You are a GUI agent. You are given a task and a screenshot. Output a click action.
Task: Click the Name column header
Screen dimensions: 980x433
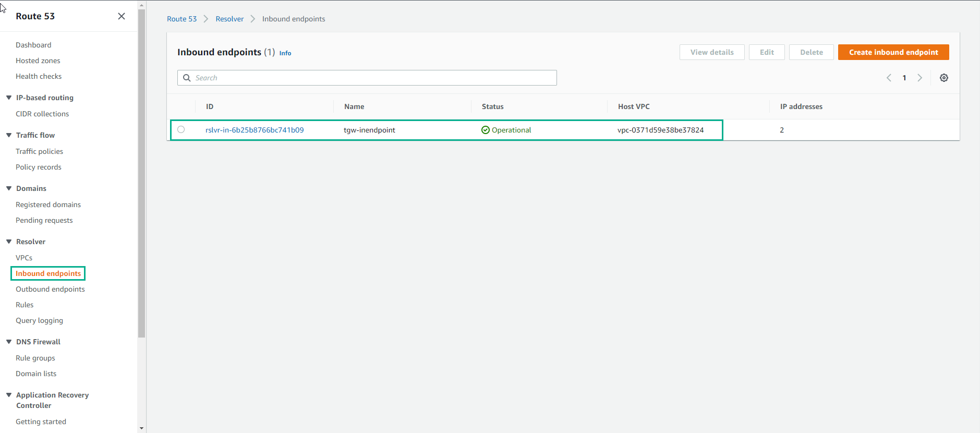coord(354,106)
